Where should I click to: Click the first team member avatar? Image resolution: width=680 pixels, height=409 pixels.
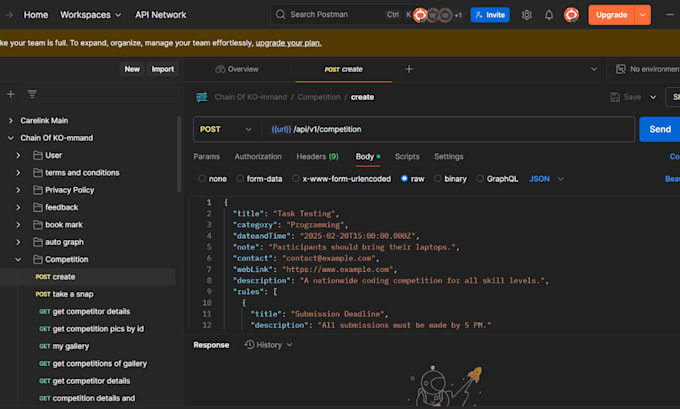pyautogui.click(x=420, y=15)
